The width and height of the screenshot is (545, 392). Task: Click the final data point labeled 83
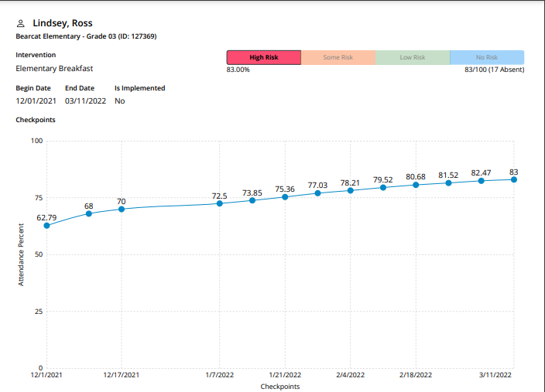(514, 179)
